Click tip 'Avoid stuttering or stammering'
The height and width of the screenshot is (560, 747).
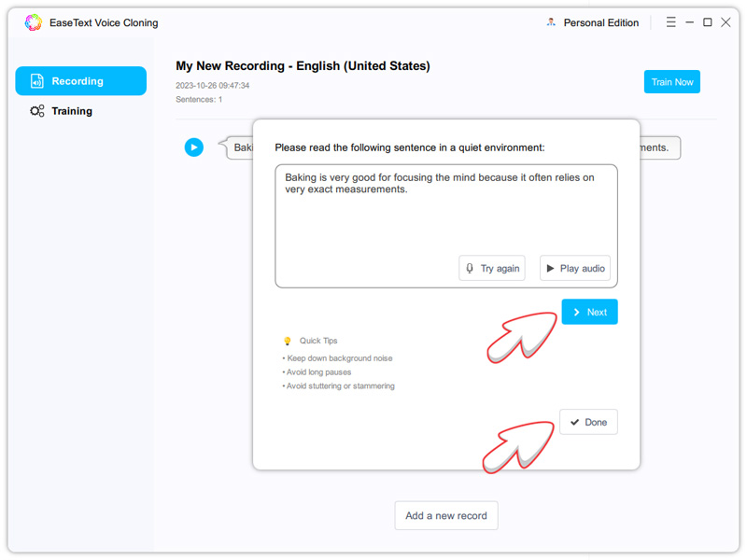pos(340,386)
